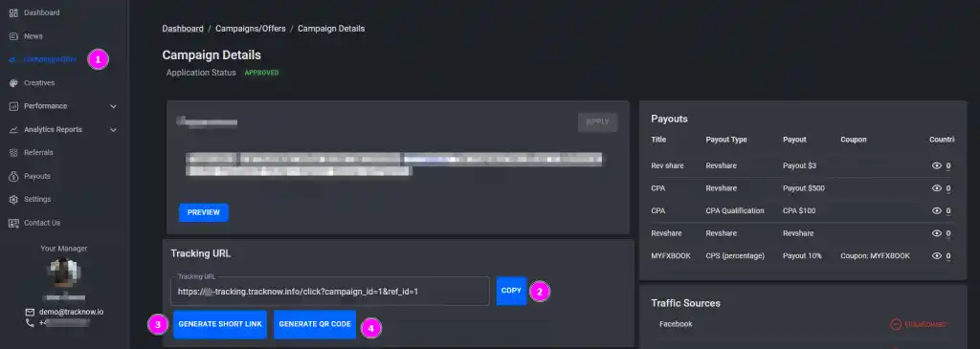Click the Dashboard breadcrumb link
This screenshot has height=349, width=980.
click(183, 29)
